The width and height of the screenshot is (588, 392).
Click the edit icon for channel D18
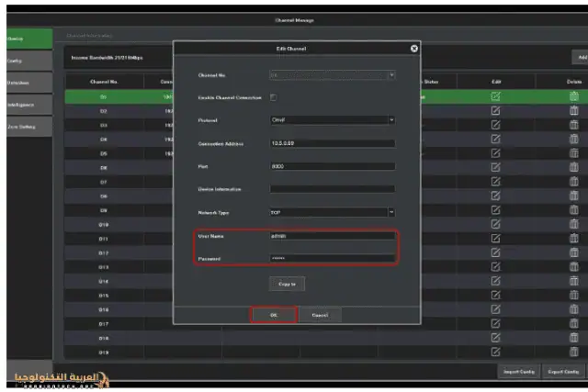[495, 338]
